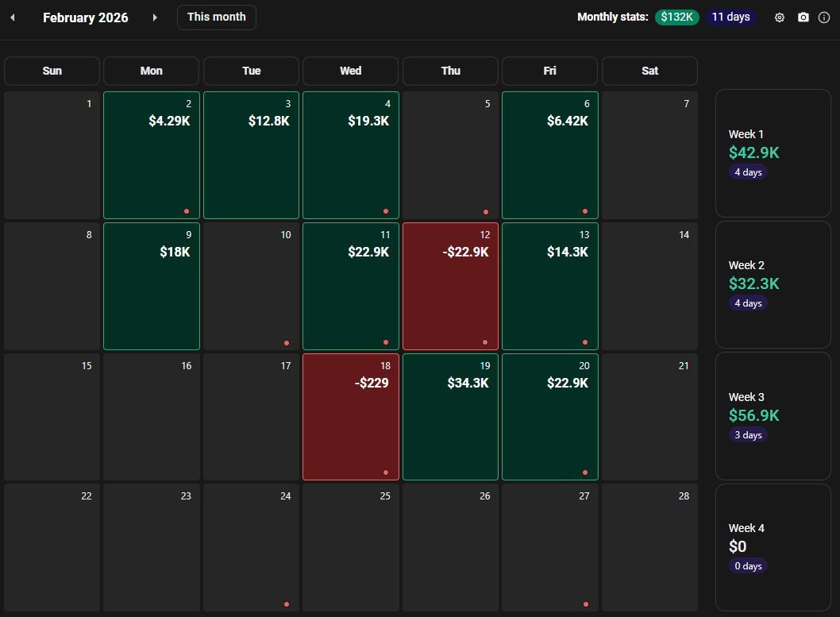Screen dimensions: 840x617
Task: Open calendar settings gear icon
Action: [x=780, y=17]
